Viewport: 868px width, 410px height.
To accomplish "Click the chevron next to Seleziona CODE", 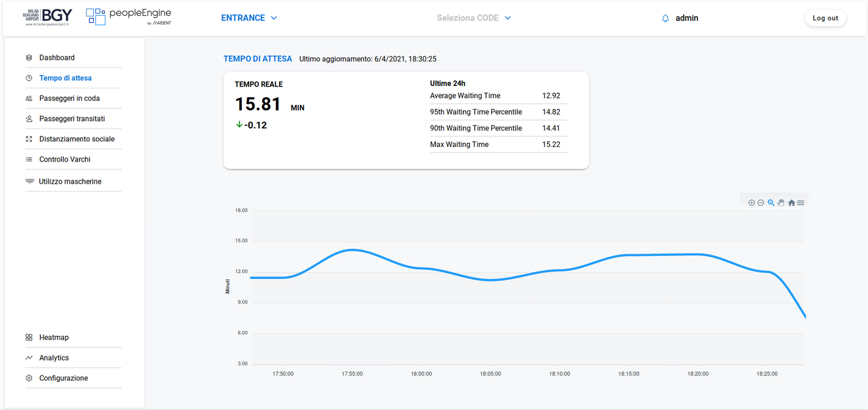I will [x=508, y=18].
